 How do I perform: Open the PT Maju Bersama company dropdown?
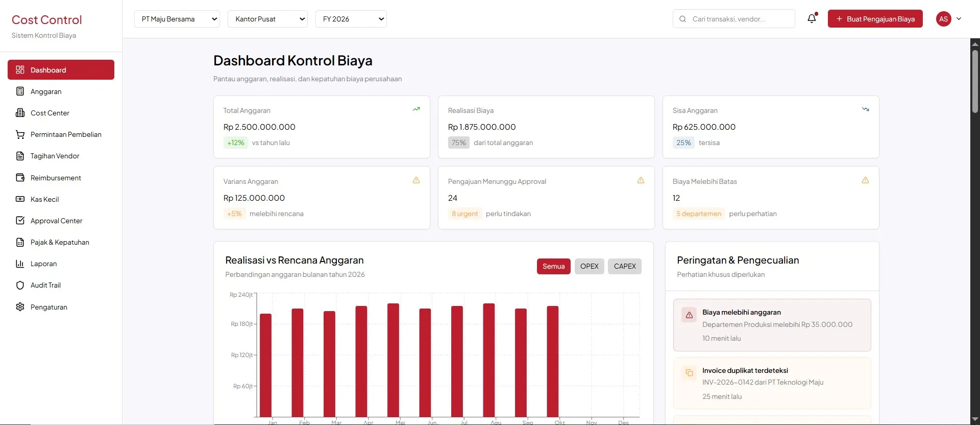coord(177,19)
